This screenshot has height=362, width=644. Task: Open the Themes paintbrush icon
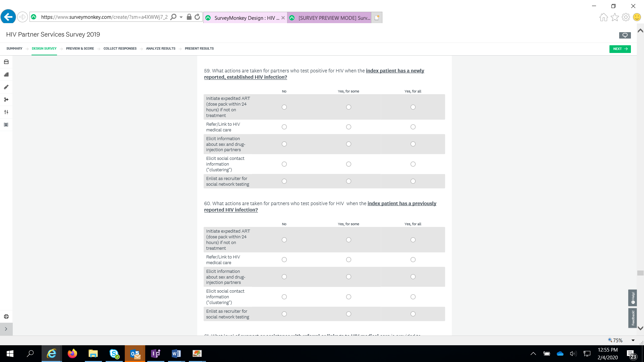[x=6, y=87]
